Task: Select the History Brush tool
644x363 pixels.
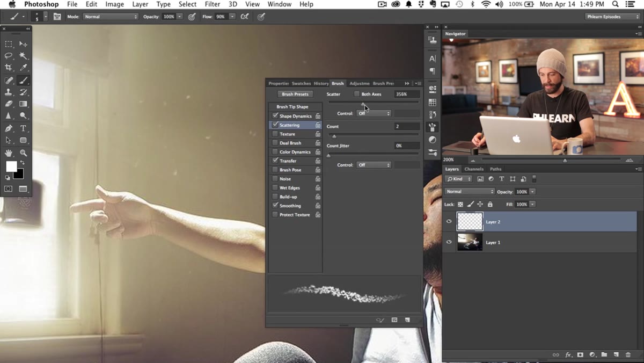Action: [x=23, y=92]
